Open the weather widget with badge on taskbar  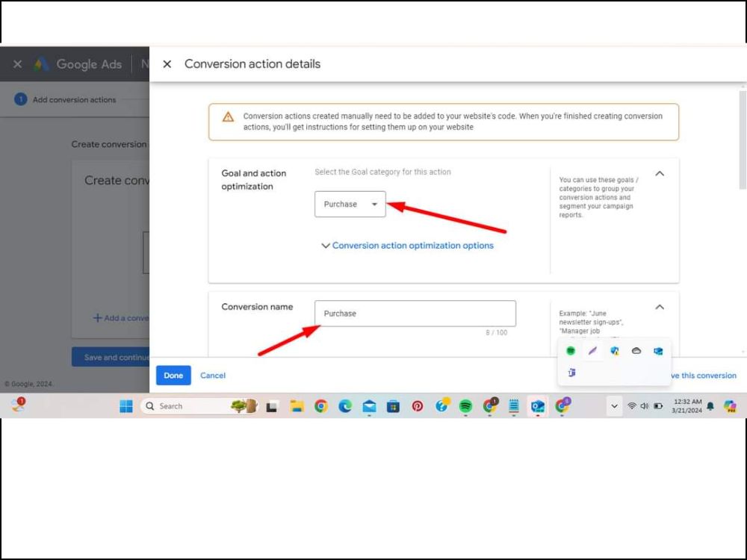[x=18, y=405]
